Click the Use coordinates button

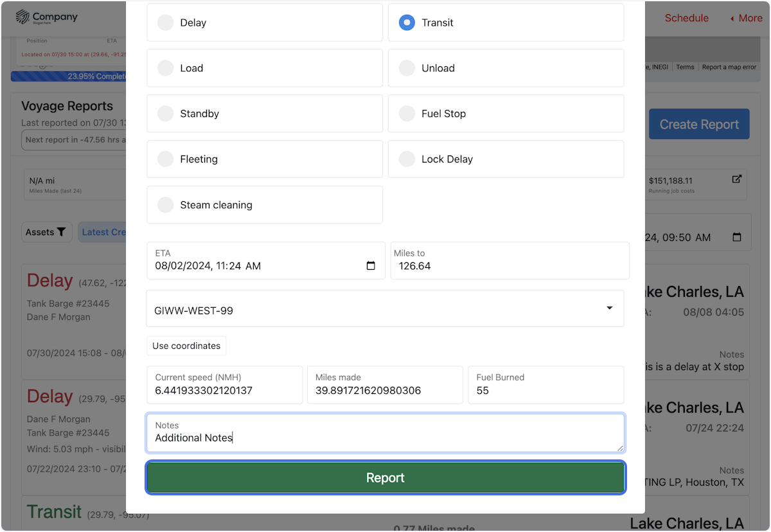[186, 346]
